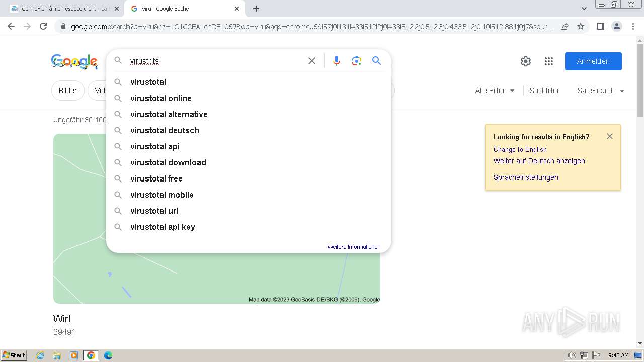Screen dimensions: 644x362
Task: Choose suggestion 'virustotal online'
Action: [249, 98]
